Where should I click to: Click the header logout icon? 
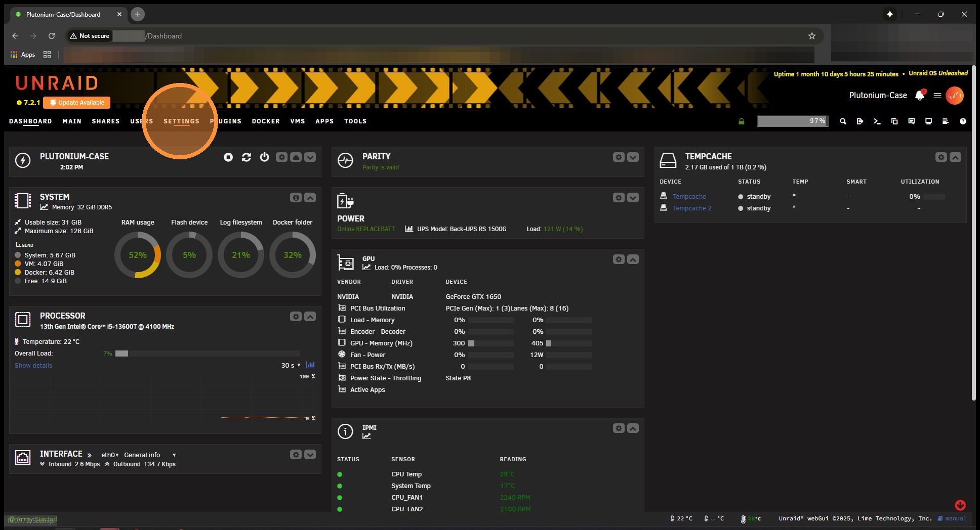860,121
